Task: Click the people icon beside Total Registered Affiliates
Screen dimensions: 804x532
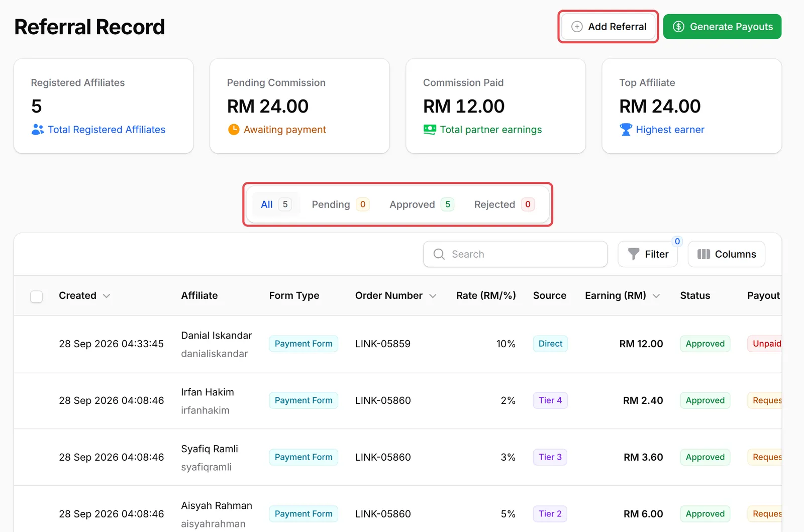Action: pos(37,130)
